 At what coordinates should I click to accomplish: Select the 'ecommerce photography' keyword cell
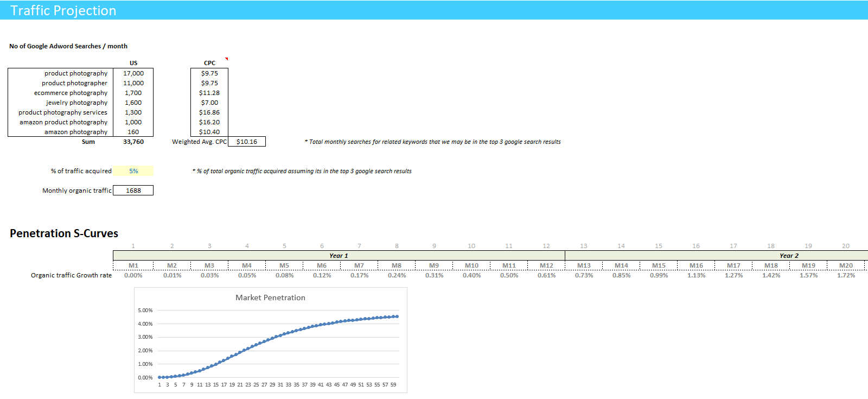point(71,93)
